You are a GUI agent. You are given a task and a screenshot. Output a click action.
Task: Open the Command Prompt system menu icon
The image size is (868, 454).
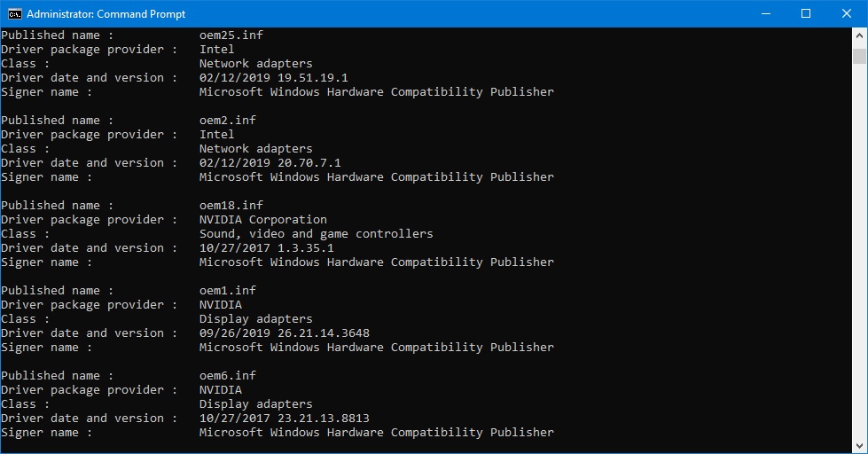tap(14, 14)
